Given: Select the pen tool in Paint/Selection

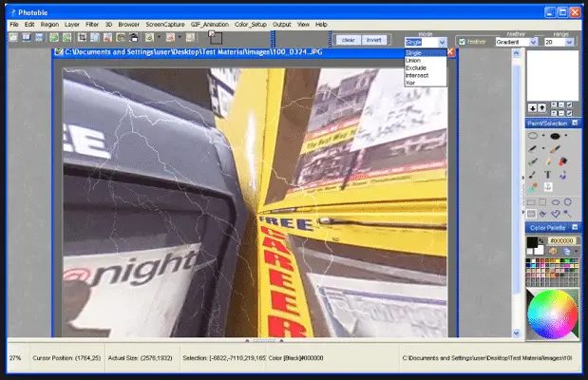Looking at the screenshot, I should [533, 149].
